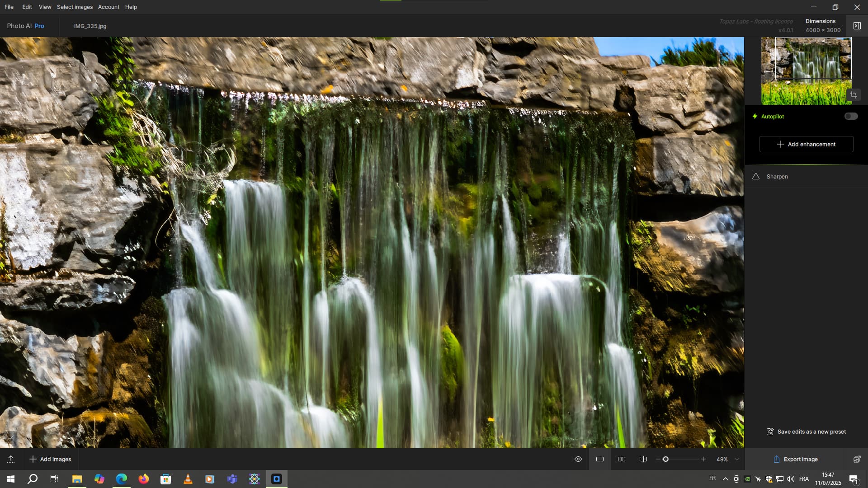
Task: Expand the Sharpen enhancement panel
Action: pyautogui.click(x=777, y=177)
